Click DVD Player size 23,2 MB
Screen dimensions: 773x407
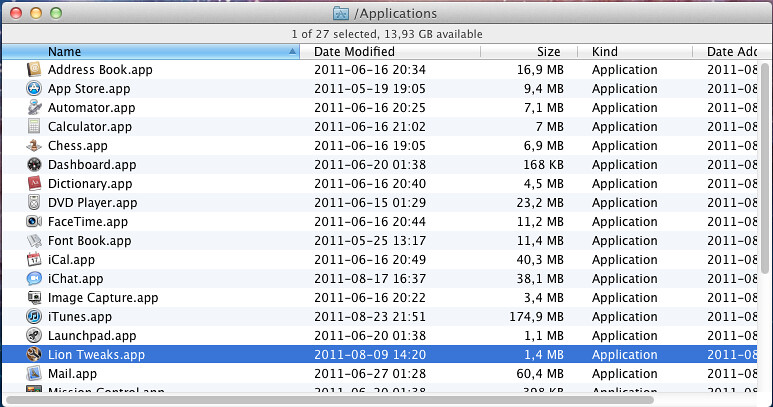540,203
